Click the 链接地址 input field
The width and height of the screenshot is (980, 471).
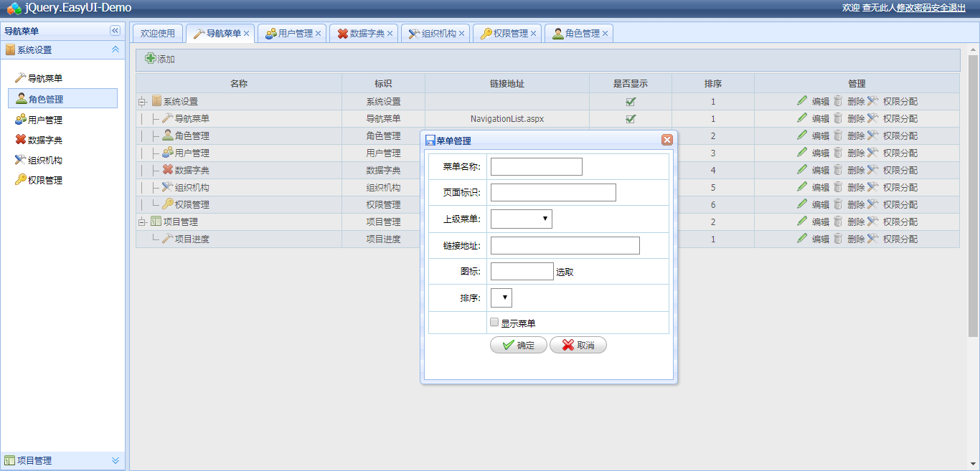tap(565, 246)
